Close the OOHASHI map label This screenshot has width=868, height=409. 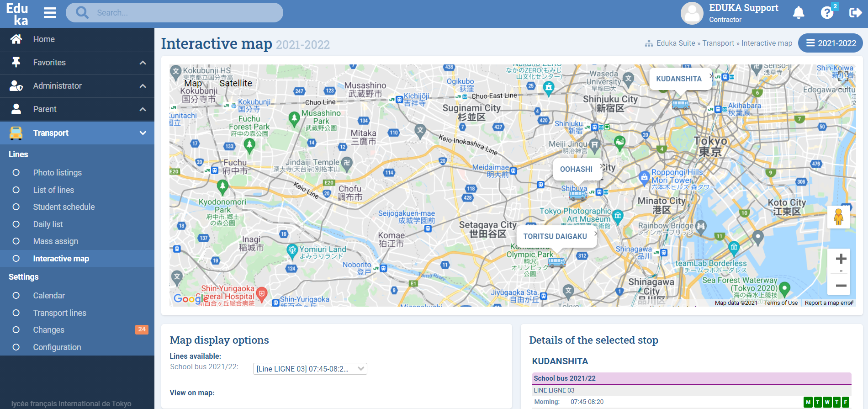(x=602, y=166)
